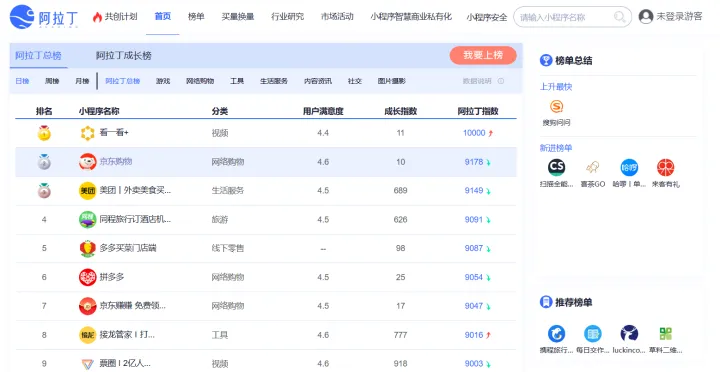Open the 京东购物 app icon
The image size is (720, 372).
coord(88,162)
